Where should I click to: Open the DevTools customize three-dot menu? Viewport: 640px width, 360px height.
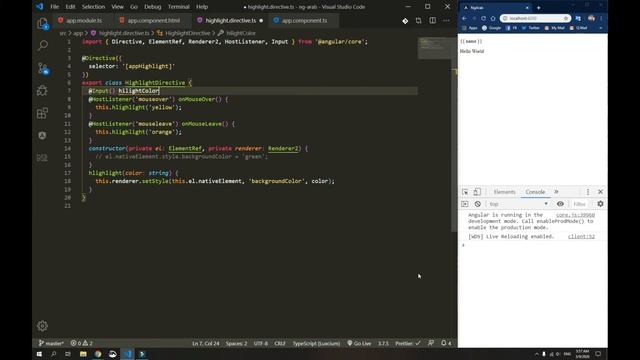(x=588, y=192)
